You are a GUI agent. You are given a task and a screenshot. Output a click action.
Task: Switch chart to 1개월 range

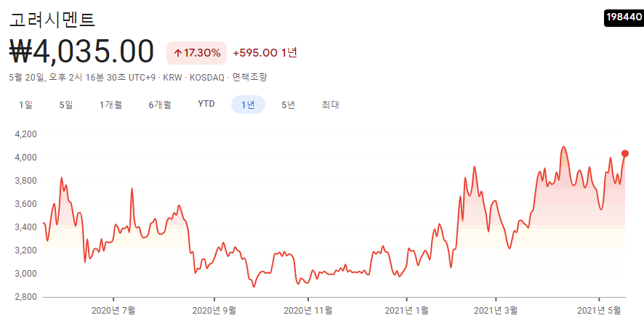[111, 105]
